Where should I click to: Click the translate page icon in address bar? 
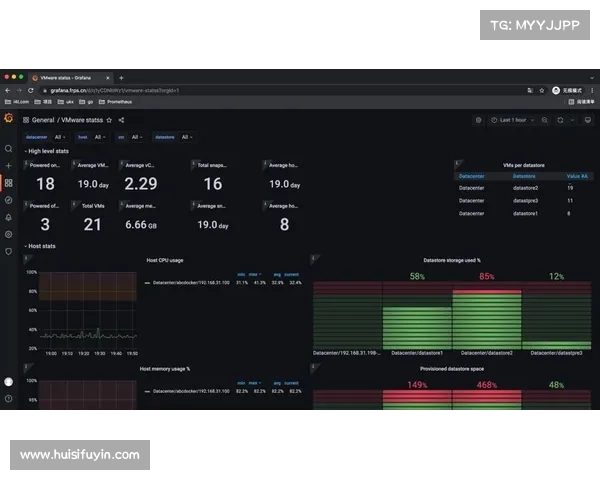tap(530, 91)
